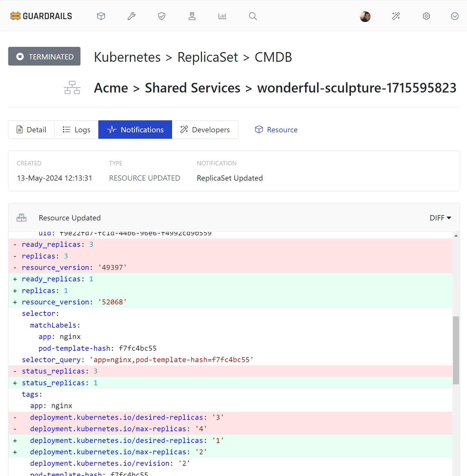Click the RESOURCE UPDATED type value
Viewport: 467px width, 476px height.
pos(145,178)
